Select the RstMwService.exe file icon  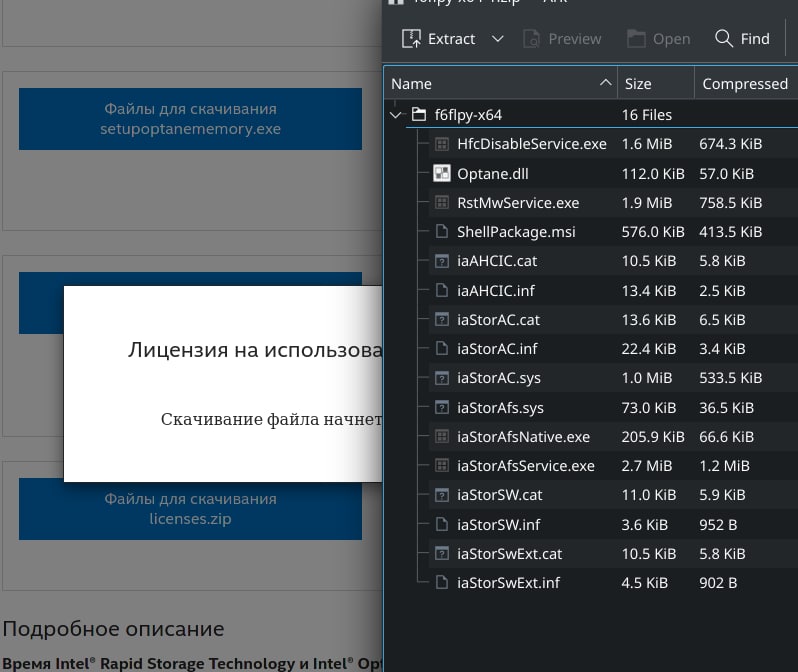[x=442, y=203]
